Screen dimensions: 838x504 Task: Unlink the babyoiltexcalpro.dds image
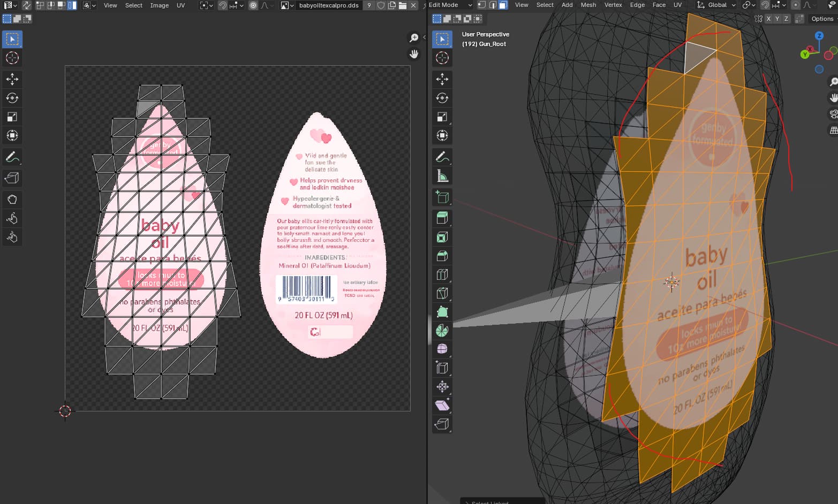click(x=413, y=5)
